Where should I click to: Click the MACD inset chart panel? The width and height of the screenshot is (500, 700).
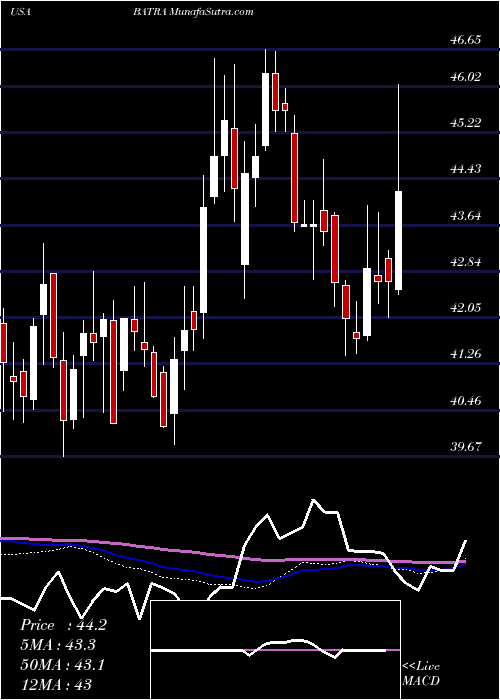pos(276,650)
